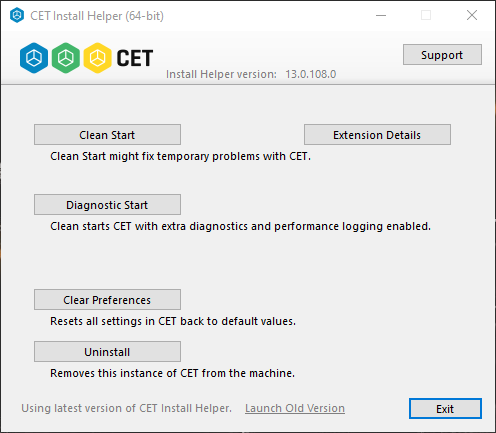Click the yellow hexagon CET logo
This screenshot has width=496, height=433.
pyautogui.click(x=97, y=58)
